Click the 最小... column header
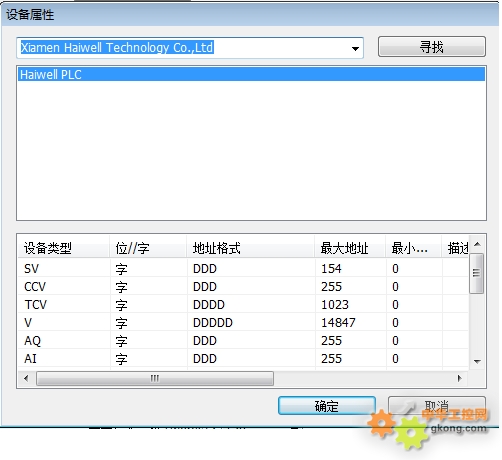Screen dimensions: 502x460 (x=414, y=248)
